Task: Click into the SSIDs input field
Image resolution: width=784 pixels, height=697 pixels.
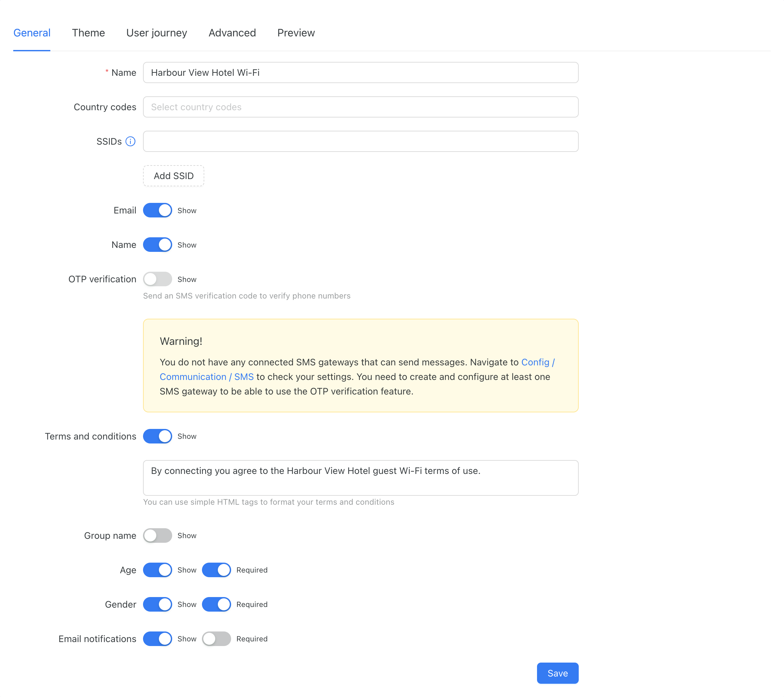Action: coord(361,141)
